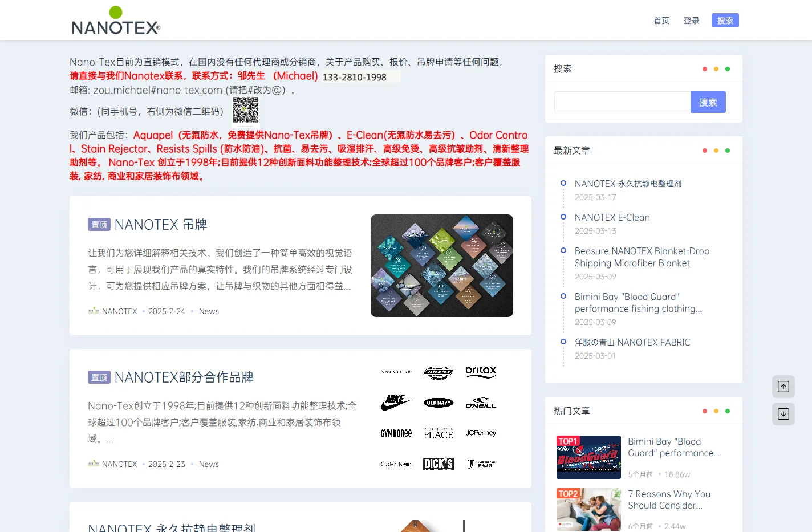Click yellow dot on 热门文章 panel header
The width and height of the screenshot is (812, 532).
coord(716,411)
